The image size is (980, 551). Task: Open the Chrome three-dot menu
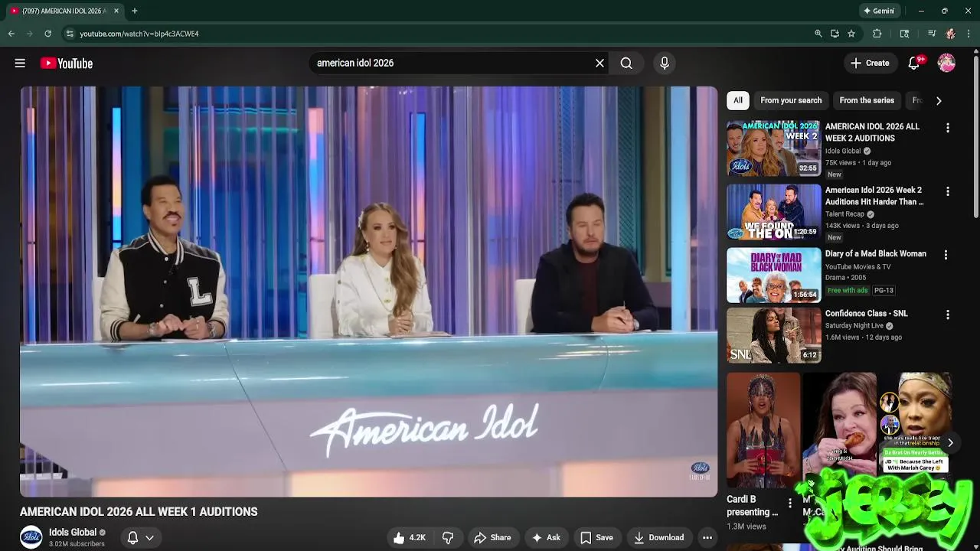[969, 34]
